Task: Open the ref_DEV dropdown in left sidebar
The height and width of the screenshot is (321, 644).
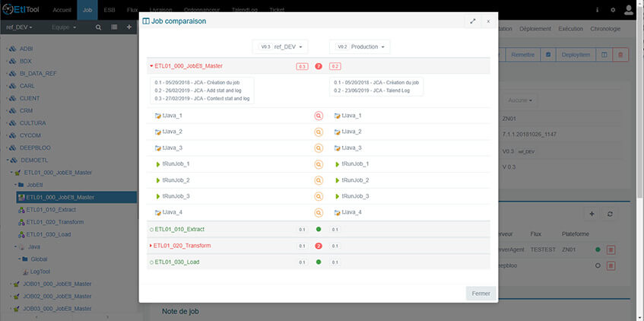Action: coord(19,27)
